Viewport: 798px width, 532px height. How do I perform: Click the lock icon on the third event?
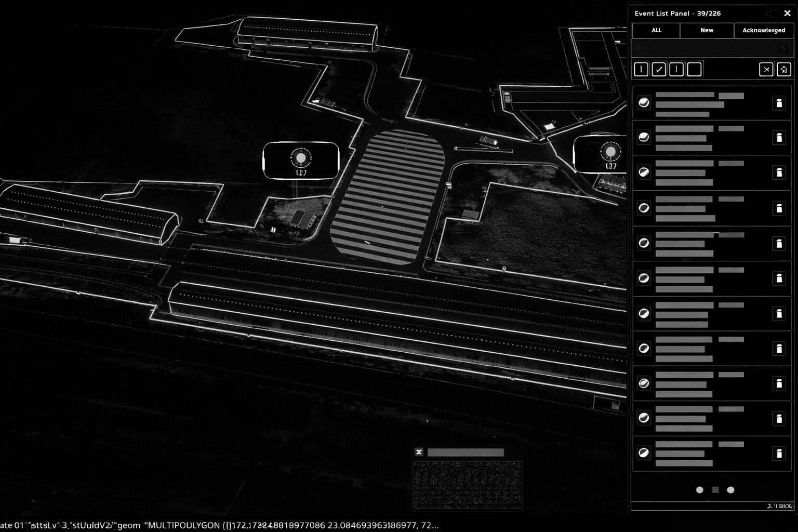pyautogui.click(x=779, y=172)
